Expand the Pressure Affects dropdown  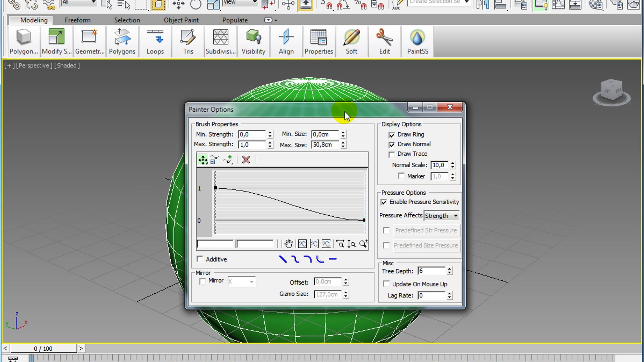(x=455, y=216)
